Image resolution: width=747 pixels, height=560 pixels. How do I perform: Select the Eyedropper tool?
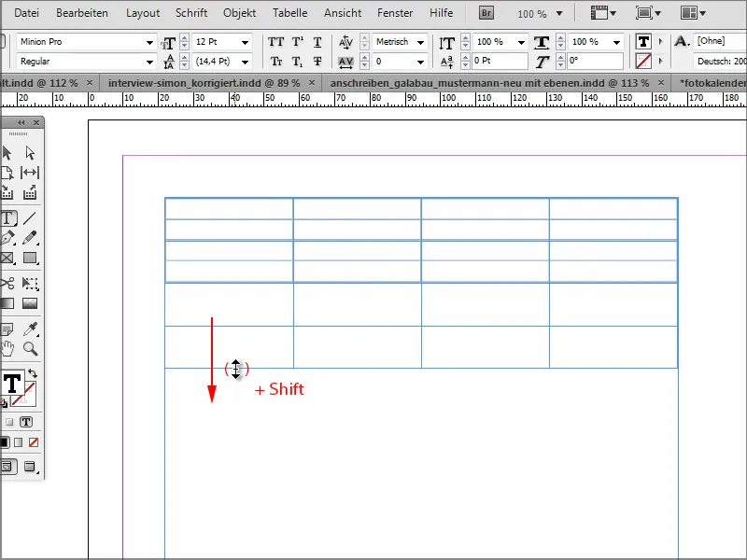click(x=30, y=329)
